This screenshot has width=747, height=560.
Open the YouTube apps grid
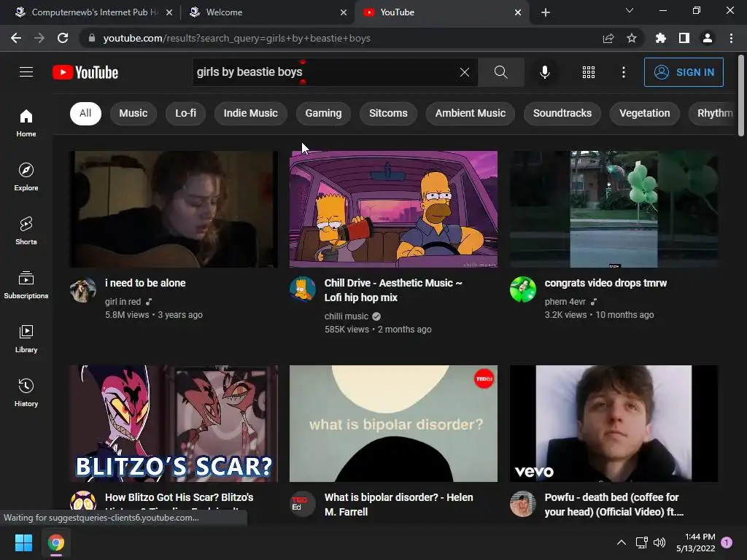pyautogui.click(x=589, y=72)
